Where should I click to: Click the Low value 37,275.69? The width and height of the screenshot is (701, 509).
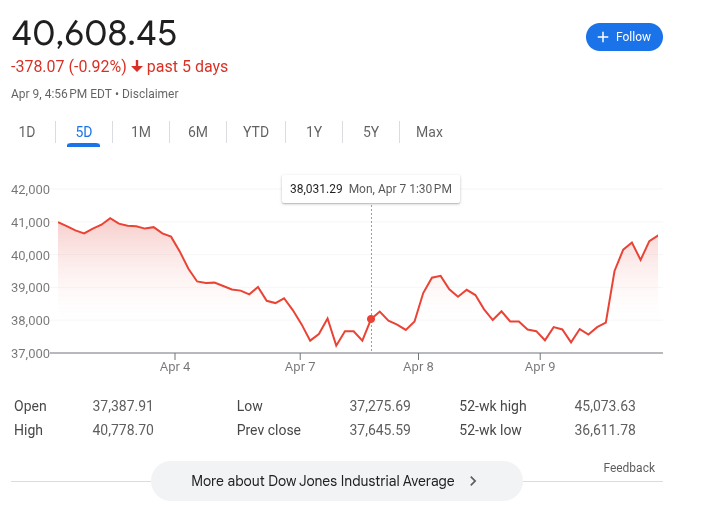[x=380, y=406]
